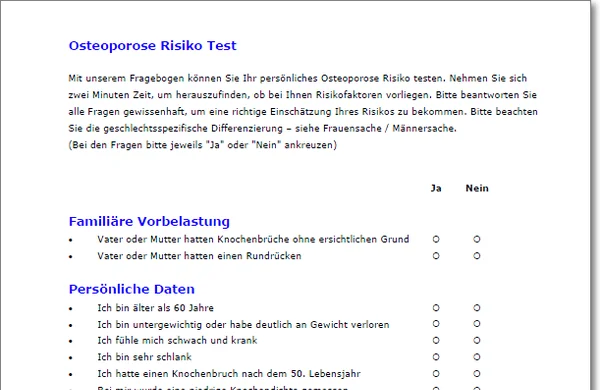Screen dimensions: 600x390
Task: Click the Persönliche Daten section heading
Action: [x=132, y=289]
